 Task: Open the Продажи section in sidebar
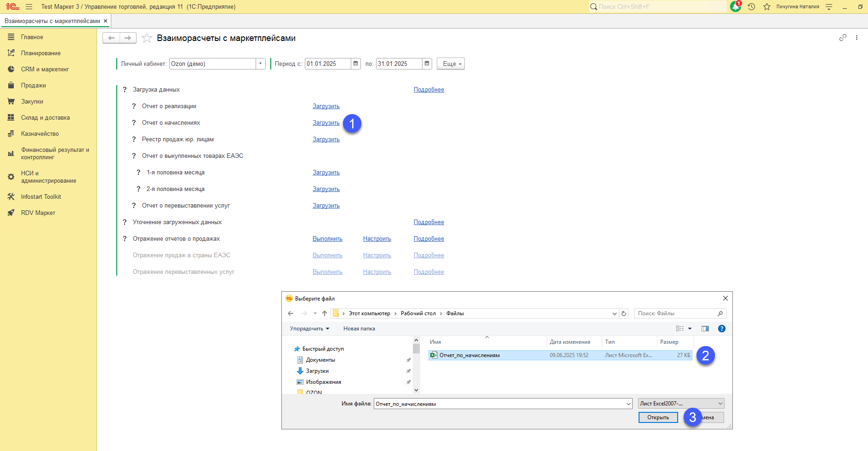pyautogui.click(x=34, y=86)
